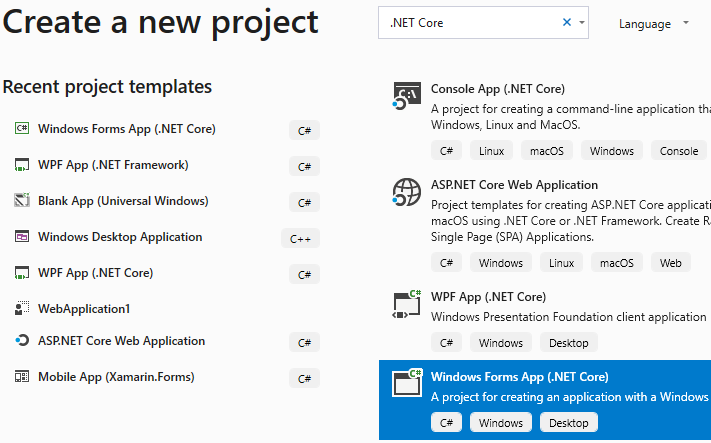Screen dimensions: 711x443
Task: Click the Desktop tag under WPF App
Action: (x=569, y=343)
